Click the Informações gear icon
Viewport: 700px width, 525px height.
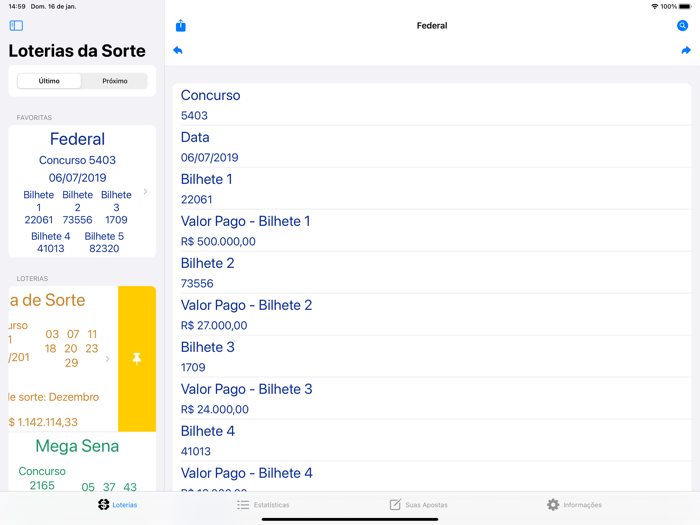(553, 505)
